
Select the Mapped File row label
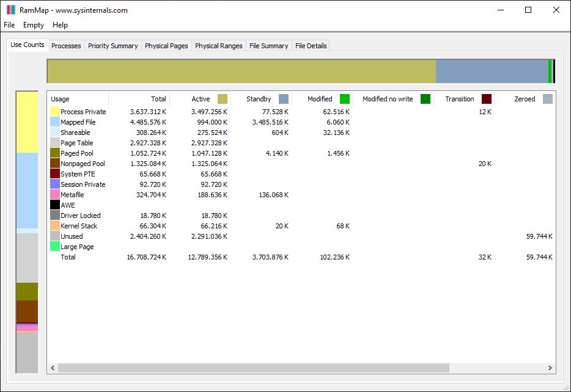click(x=78, y=122)
